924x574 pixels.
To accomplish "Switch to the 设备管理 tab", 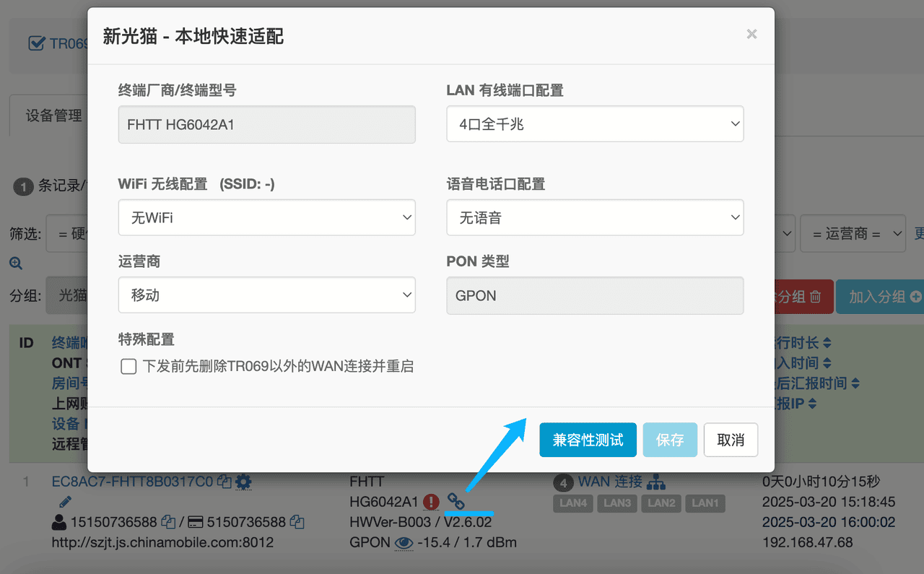I will pyautogui.click(x=54, y=116).
